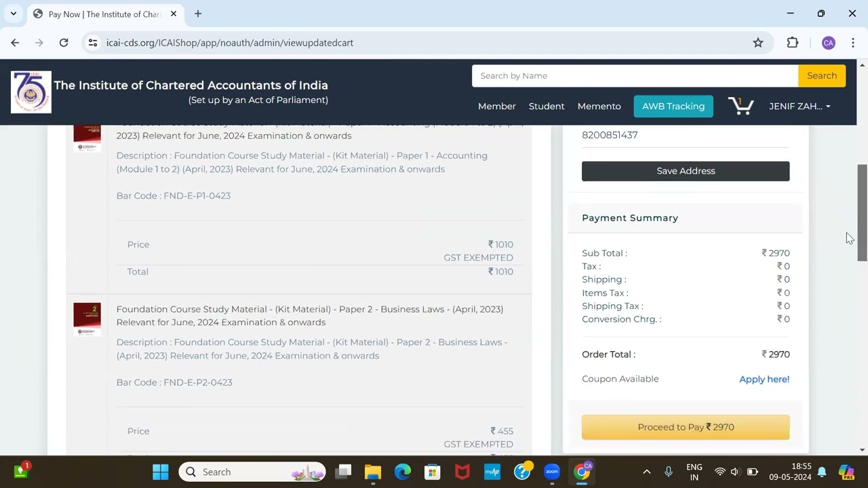This screenshot has height=488, width=868.
Task: Open volume tray icon
Action: (735, 472)
